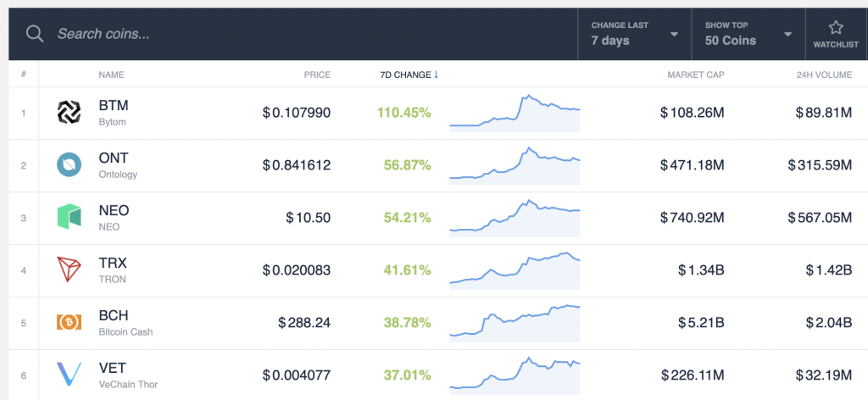Click the 37.01% change value

pos(408,375)
